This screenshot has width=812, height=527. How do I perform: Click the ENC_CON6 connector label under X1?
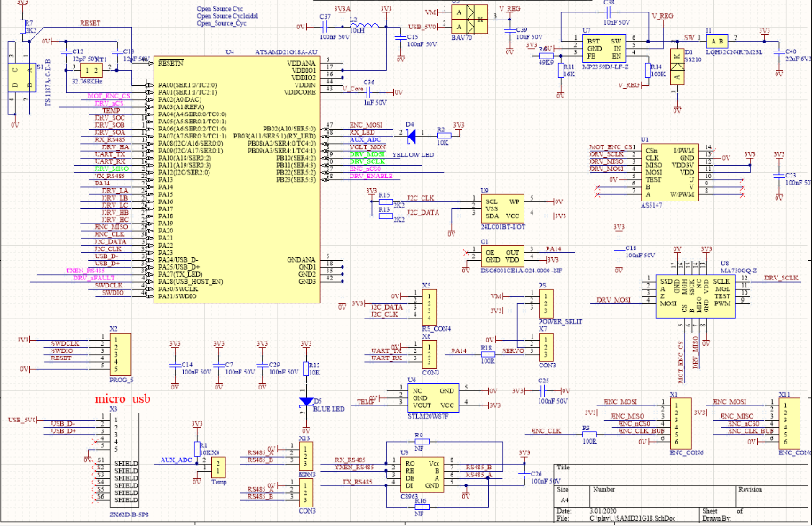click(x=687, y=453)
